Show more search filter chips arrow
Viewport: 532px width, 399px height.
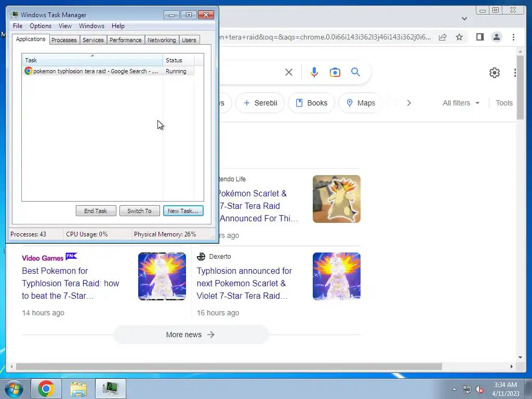tap(409, 103)
